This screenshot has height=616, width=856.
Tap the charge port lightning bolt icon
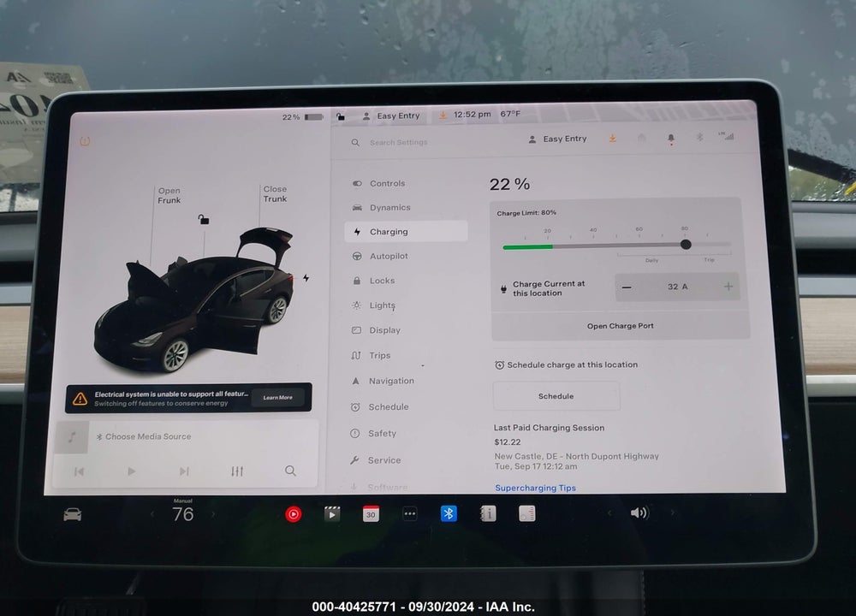click(306, 278)
